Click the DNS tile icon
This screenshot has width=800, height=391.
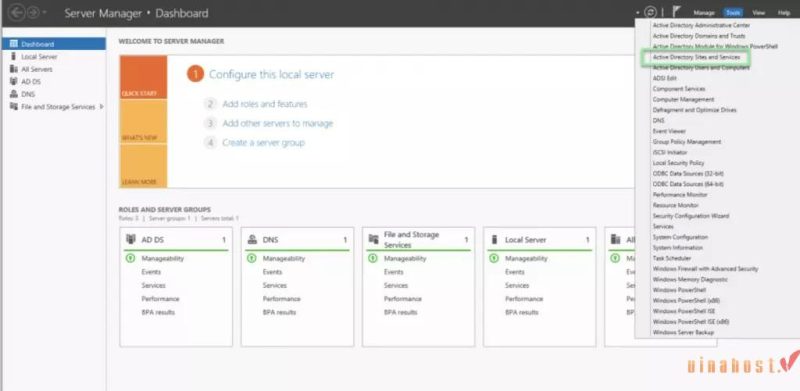tap(252, 239)
